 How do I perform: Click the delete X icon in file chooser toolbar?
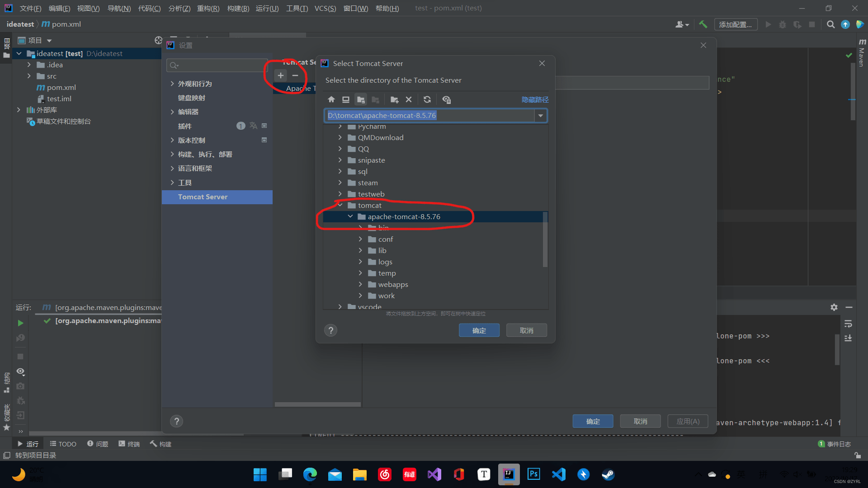[409, 99]
